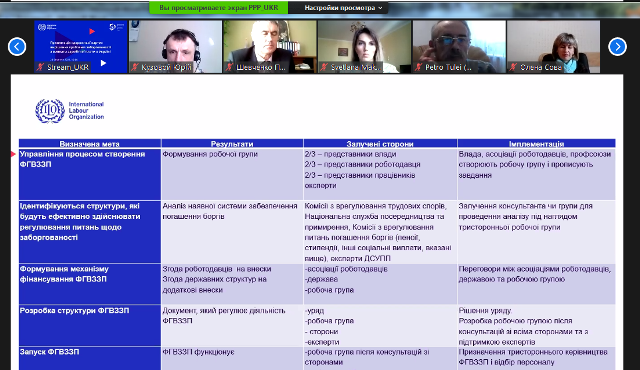Viewport: 640px width, 370px height.
Task: Click the Імплементація column header
Action: point(536,144)
